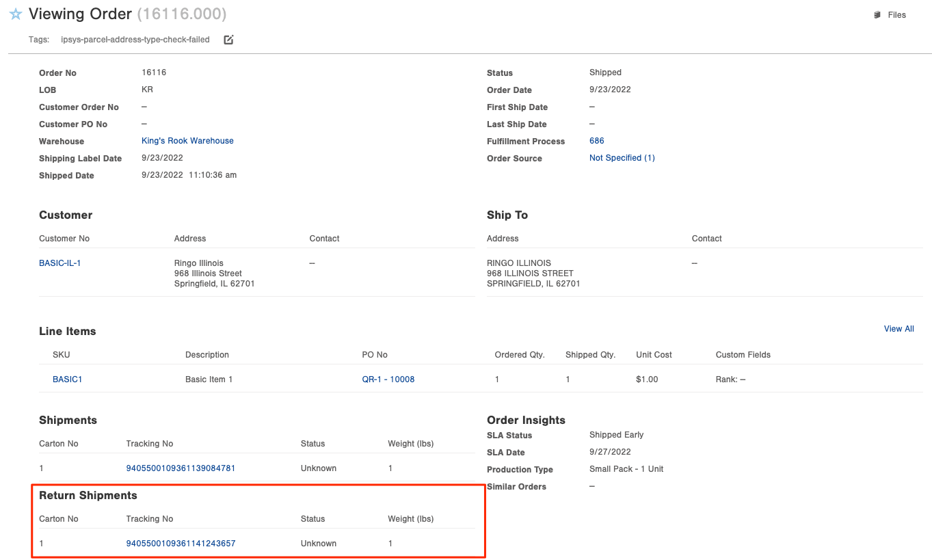Select the Return Shipments heading
The width and height of the screenshot is (932, 560).
[x=88, y=496]
